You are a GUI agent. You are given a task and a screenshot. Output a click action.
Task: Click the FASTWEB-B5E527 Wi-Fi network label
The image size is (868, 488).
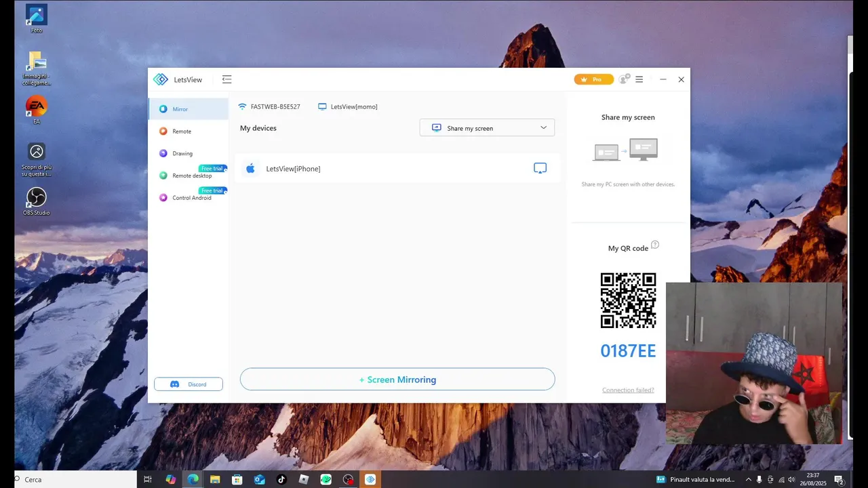point(275,107)
